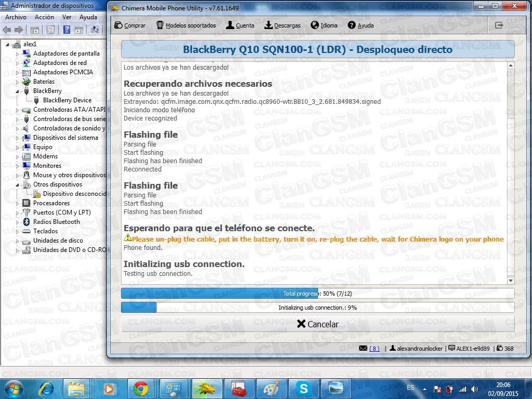
Task: Click the Back arrow in Device Manager toolbar
Action: click(7, 30)
